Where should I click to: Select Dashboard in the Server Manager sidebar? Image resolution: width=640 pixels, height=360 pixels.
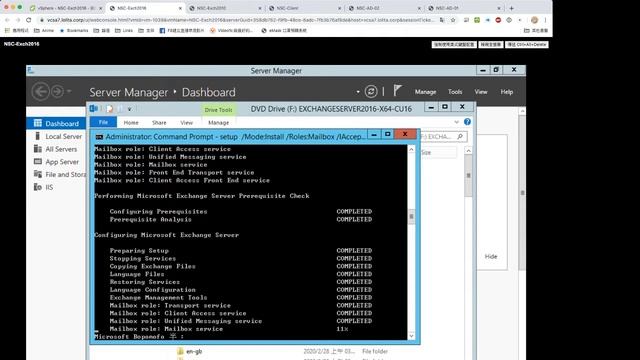click(x=56, y=123)
